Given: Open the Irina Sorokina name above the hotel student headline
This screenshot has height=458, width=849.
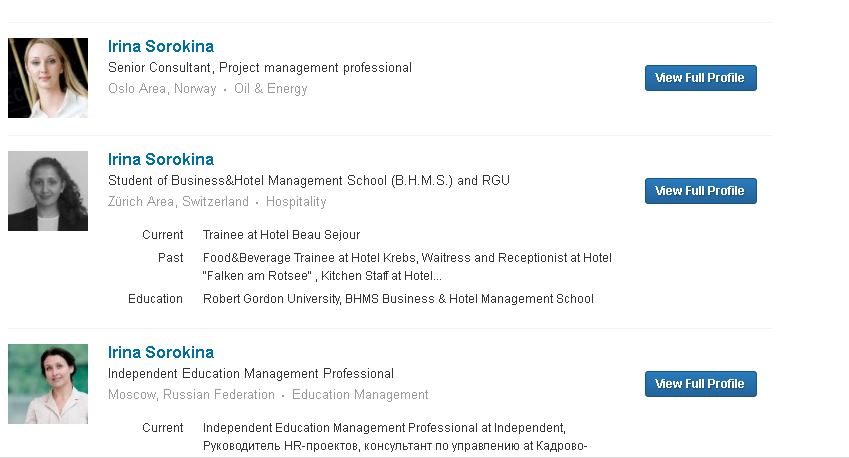Looking at the screenshot, I should [x=161, y=159].
